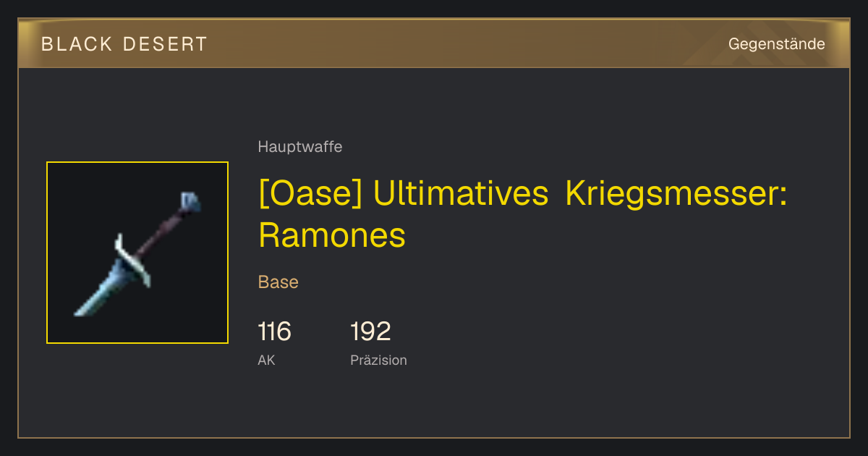Click the empty gold header bar center
Screen dimensions: 868x456
click(434, 44)
